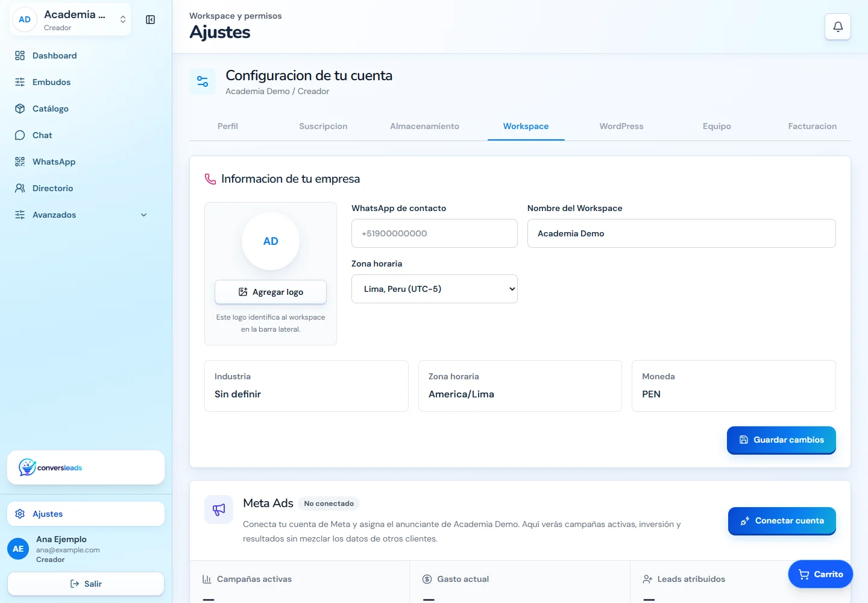Click the Moneda PEN card

[734, 386]
